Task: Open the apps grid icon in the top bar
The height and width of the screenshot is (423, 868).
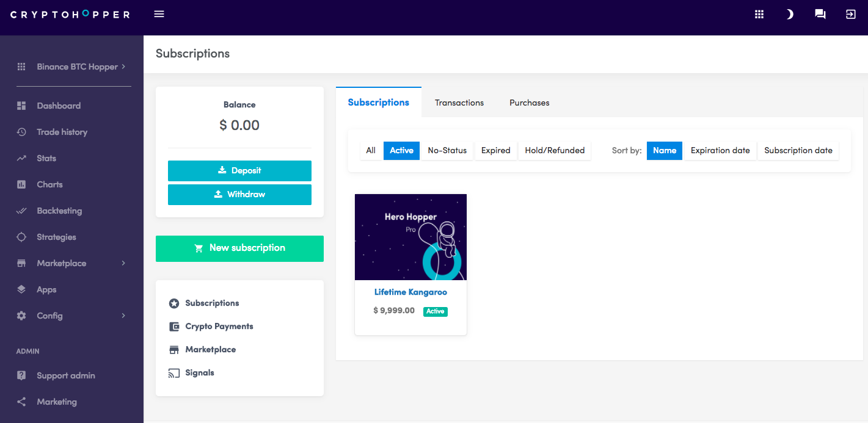Action: (759, 14)
